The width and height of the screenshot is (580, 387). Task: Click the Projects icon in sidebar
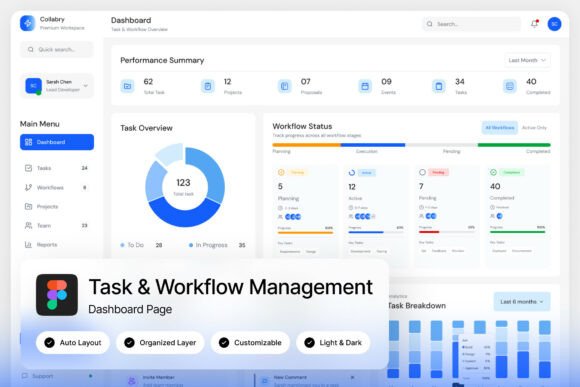point(28,206)
